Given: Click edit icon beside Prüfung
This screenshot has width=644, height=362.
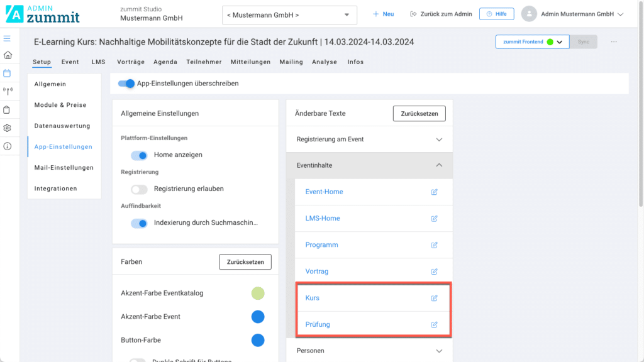Looking at the screenshot, I should 434,324.
